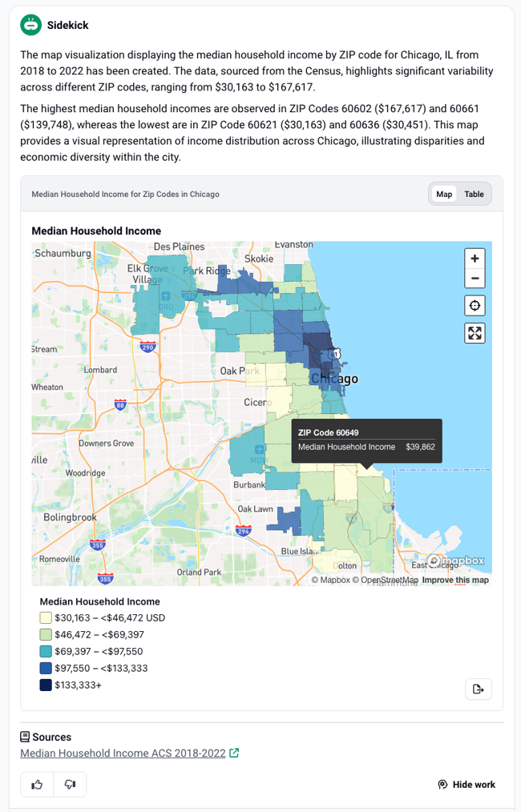Zoom in on the map
521x812 pixels.
click(x=475, y=259)
